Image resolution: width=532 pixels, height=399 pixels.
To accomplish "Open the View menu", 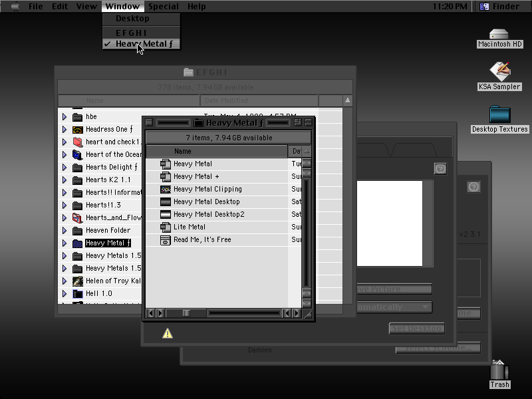I will tap(86, 7).
